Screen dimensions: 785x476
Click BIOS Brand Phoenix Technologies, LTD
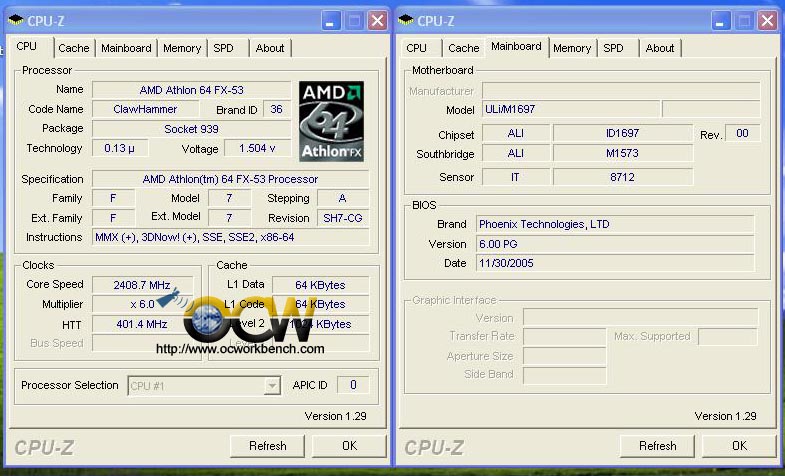pos(615,224)
